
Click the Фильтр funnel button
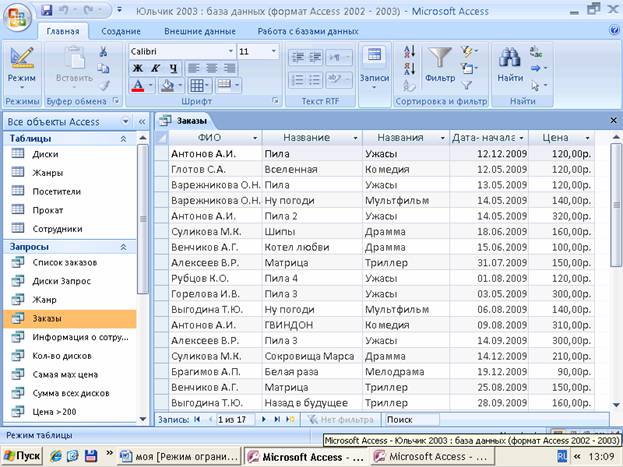(x=439, y=64)
